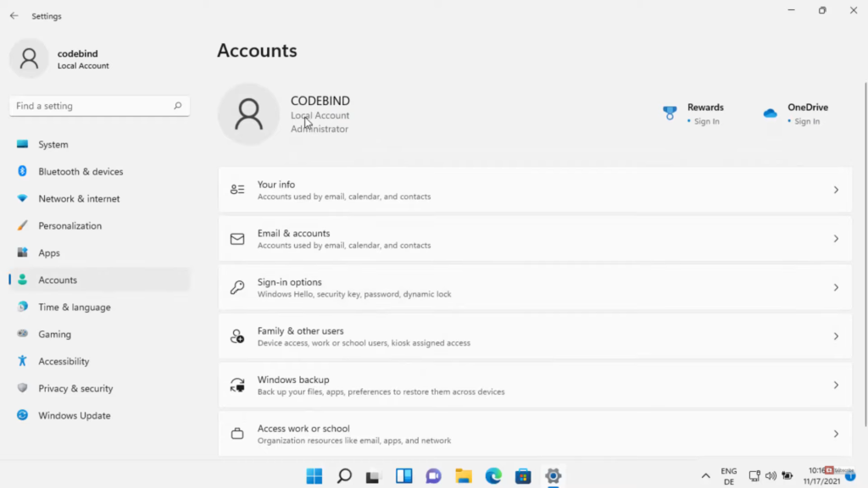Viewport: 868px width, 488px height.
Task: Click the Gaming controller icon
Action: coord(22,334)
